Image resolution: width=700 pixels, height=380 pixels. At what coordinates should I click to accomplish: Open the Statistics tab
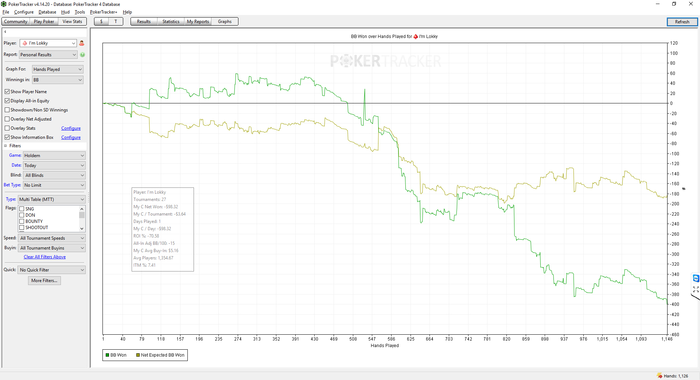171,21
